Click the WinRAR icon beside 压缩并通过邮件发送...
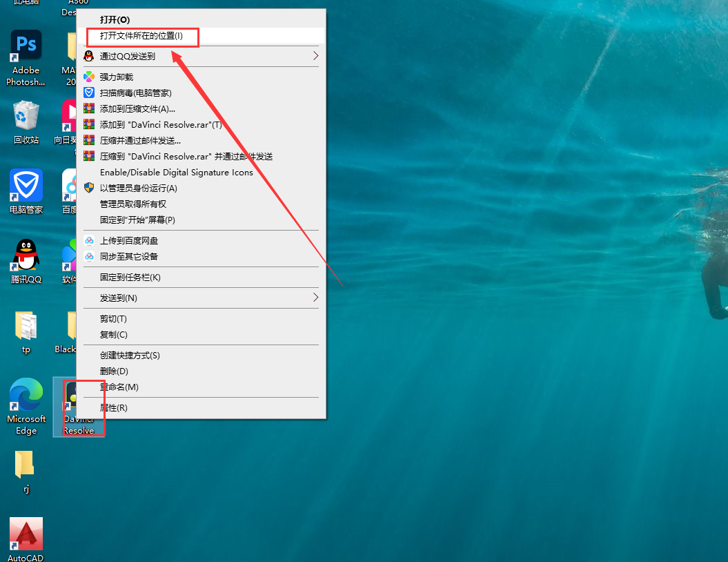 click(x=89, y=139)
